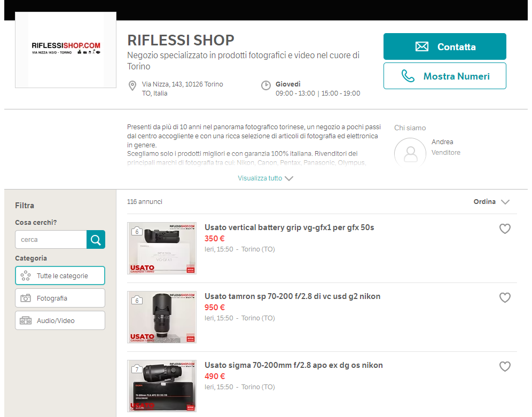The image size is (532, 417).
Task: Click the 350 € price
Action: [214, 239]
